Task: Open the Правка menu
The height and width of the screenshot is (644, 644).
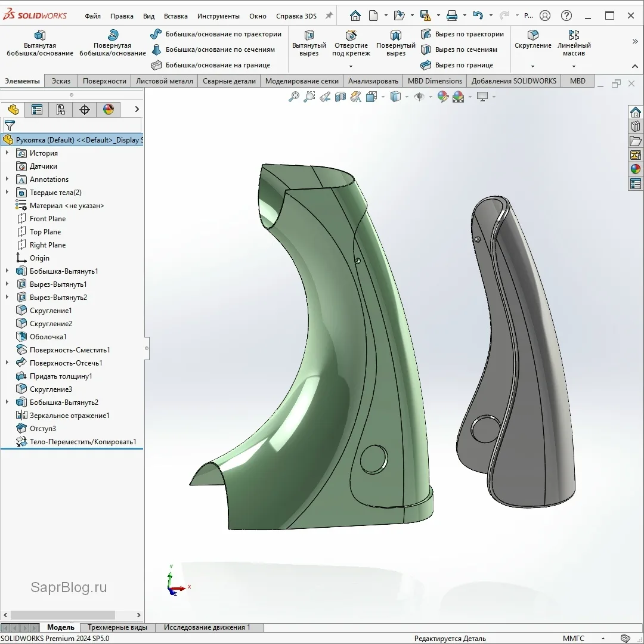Action: coord(122,16)
